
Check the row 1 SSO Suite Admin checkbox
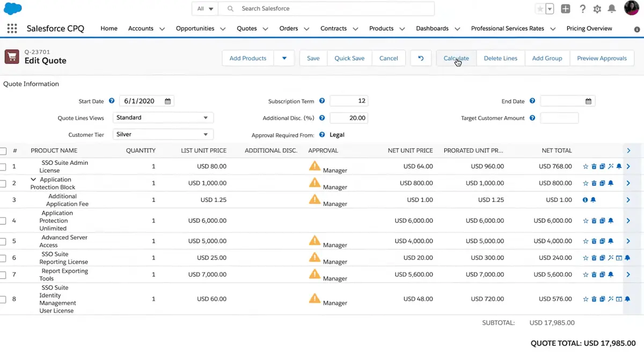click(3, 167)
